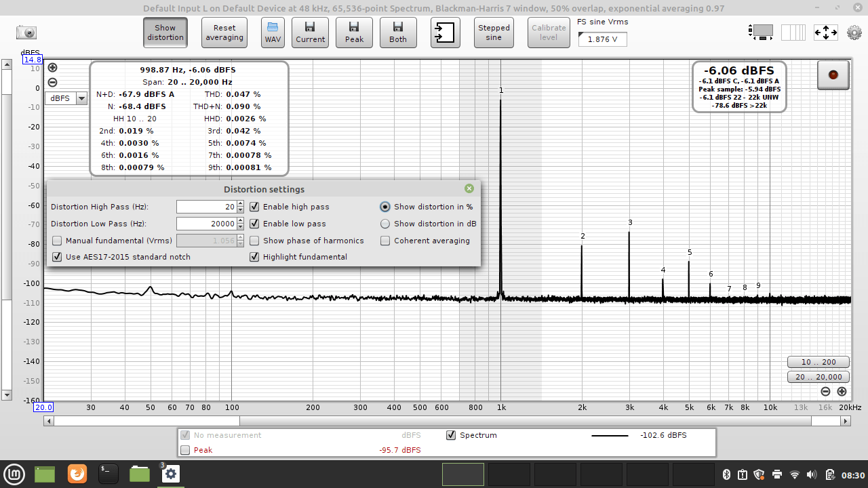Edit Distortion High Pass frequency field
Screen dimensions: 868x488
click(206, 207)
